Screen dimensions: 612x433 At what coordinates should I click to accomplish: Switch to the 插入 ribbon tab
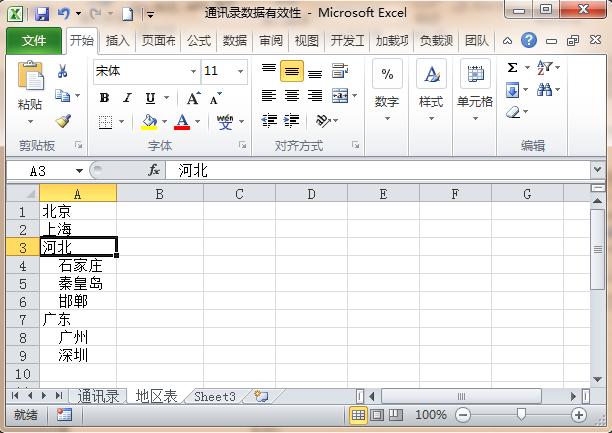[117, 41]
